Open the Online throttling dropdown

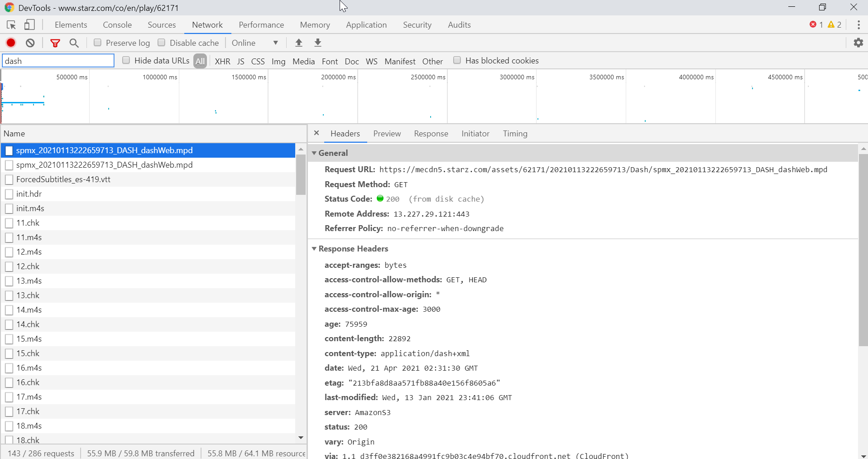click(x=255, y=43)
